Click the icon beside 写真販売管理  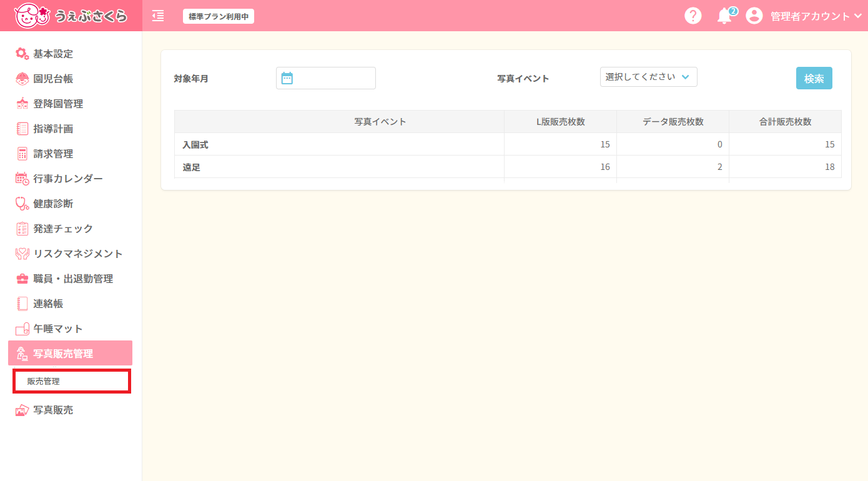22,354
